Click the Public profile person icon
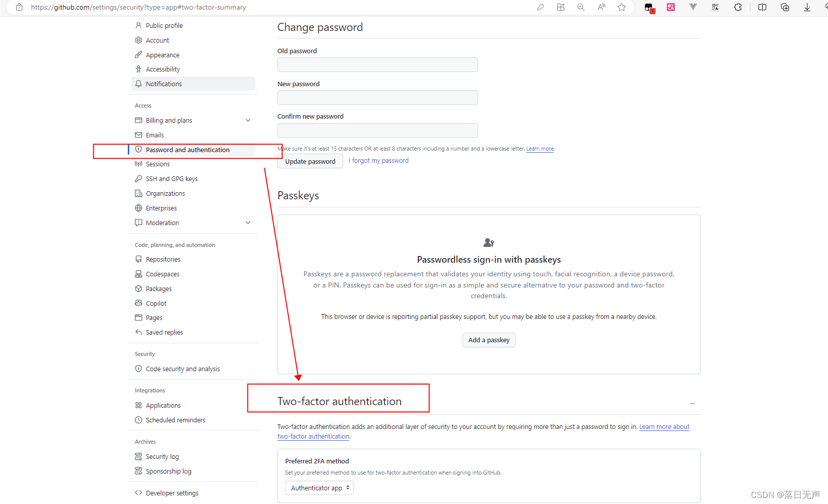828x504 pixels. tap(138, 25)
